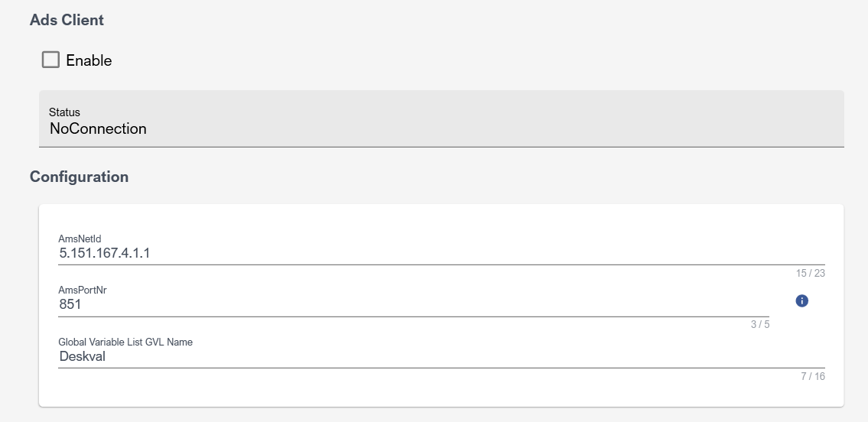868x422 pixels.
Task: Click the Status label text
Action: tap(64, 112)
